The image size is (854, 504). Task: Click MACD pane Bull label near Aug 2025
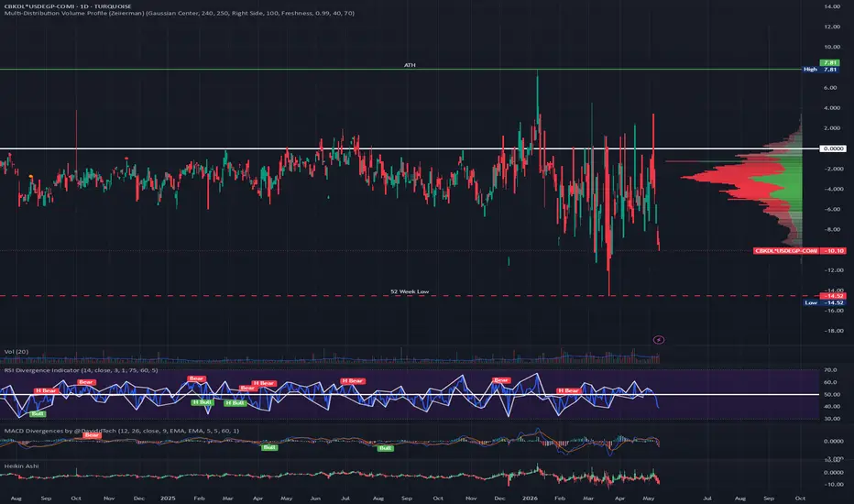tap(385, 448)
